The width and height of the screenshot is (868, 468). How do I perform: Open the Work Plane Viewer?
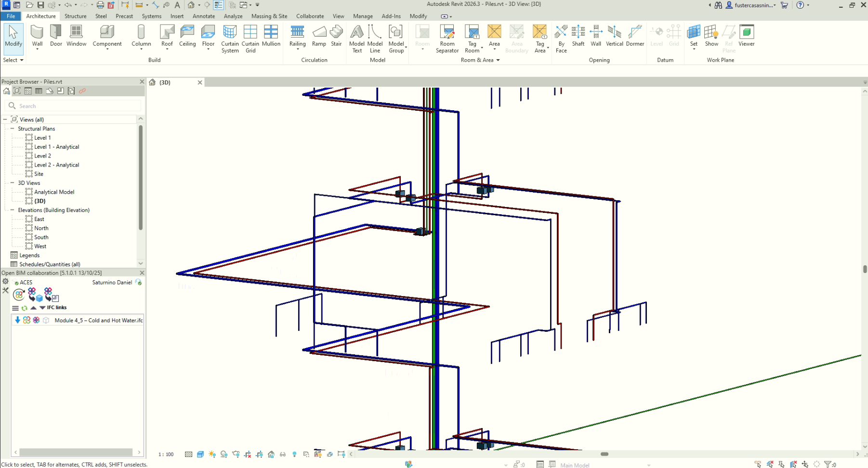[747, 36]
